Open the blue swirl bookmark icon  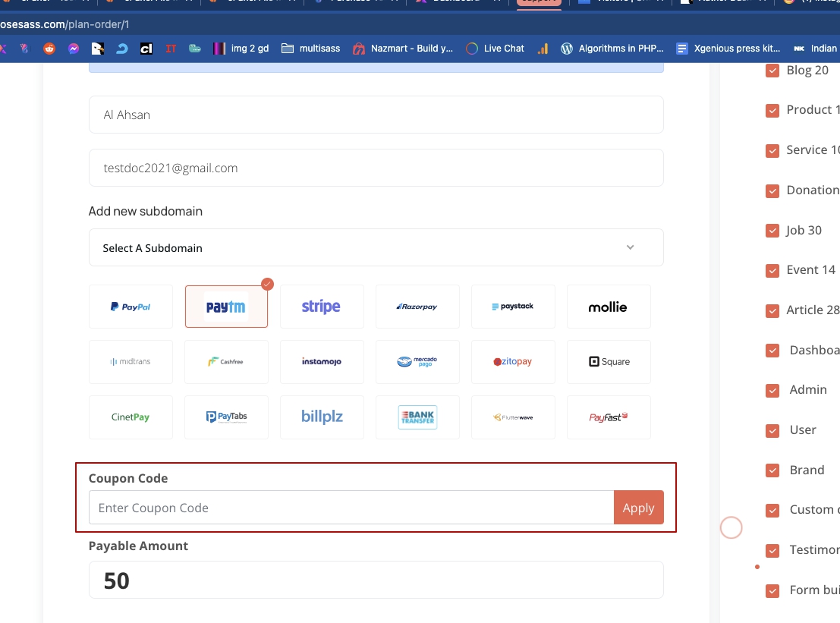coord(122,49)
